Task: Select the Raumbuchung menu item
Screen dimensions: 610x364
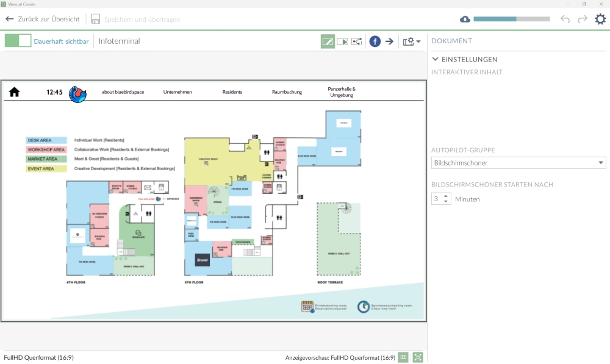Action: pyautogui.click(x=287, y=92)
